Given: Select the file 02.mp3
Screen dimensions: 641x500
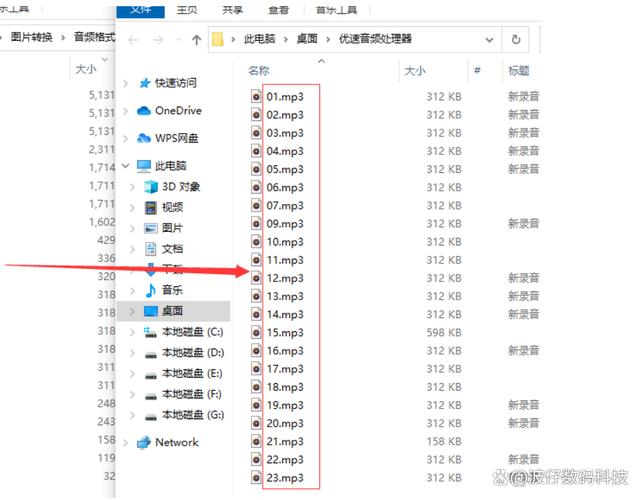Looking at the screenshot, I should coord(285,115).
